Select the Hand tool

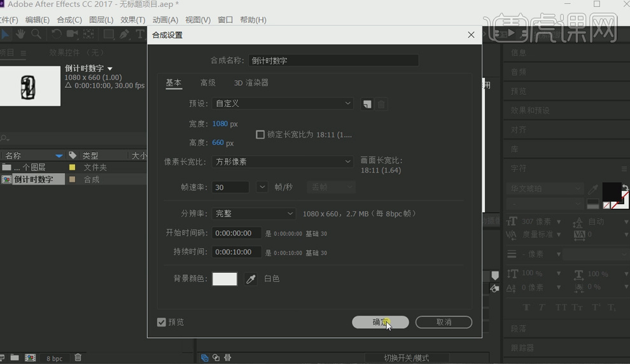coord(20,34)
